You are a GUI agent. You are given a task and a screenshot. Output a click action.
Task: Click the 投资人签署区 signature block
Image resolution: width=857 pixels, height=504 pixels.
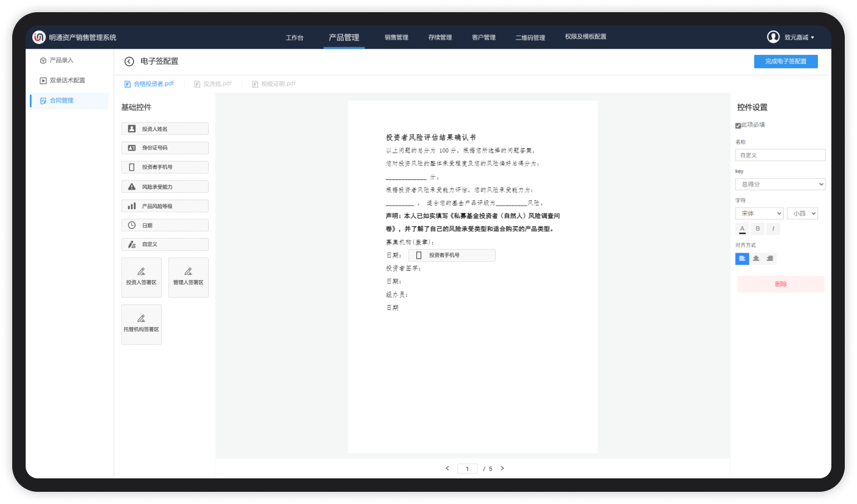141,277
